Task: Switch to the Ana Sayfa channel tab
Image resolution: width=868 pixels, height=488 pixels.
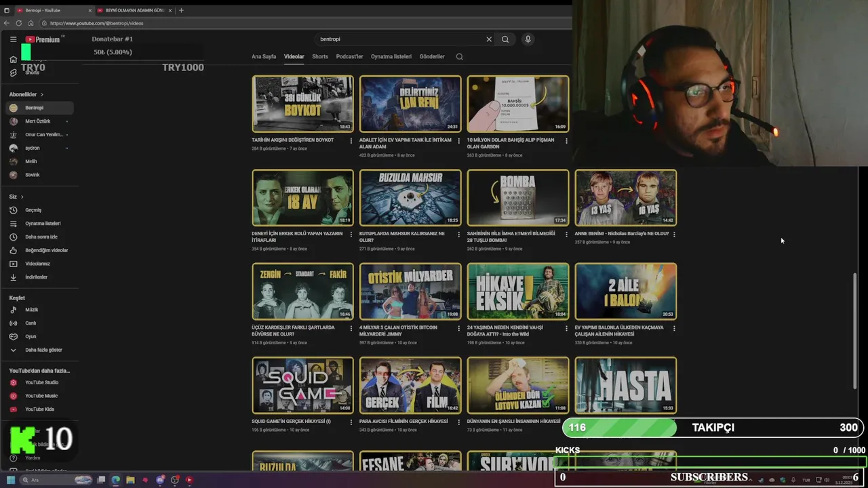Action: 264,57
